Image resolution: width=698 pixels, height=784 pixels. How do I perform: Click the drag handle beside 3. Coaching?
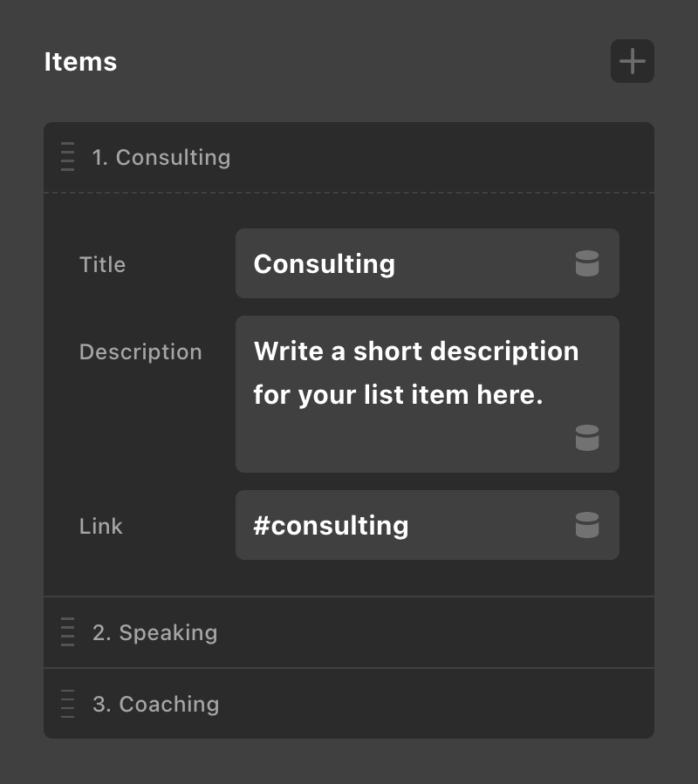[67, 704]
